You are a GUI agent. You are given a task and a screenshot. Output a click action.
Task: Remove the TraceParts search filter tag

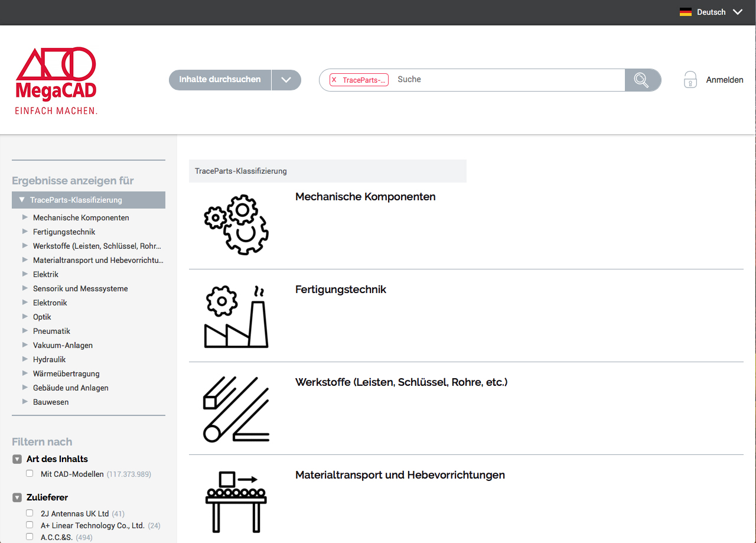[334, 80]
